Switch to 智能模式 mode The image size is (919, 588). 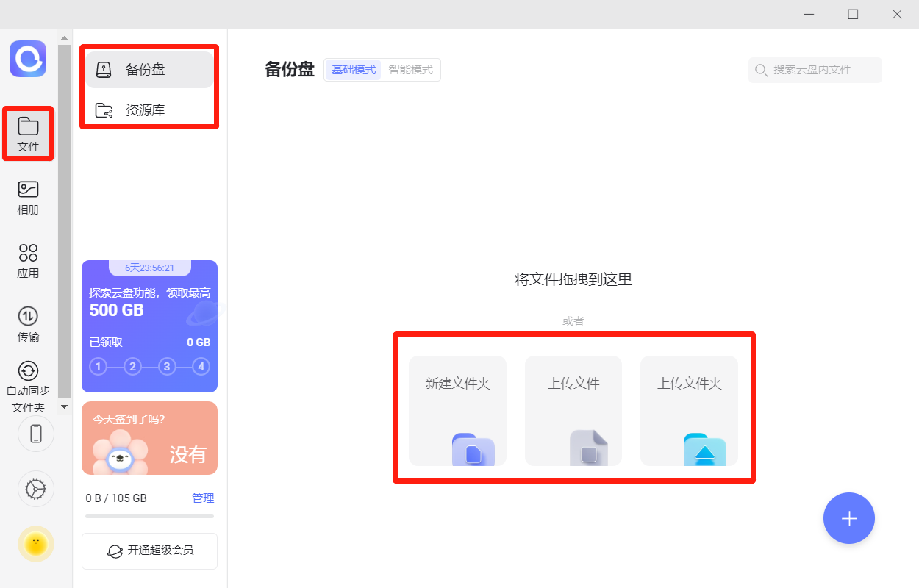[x=411, y=70]
